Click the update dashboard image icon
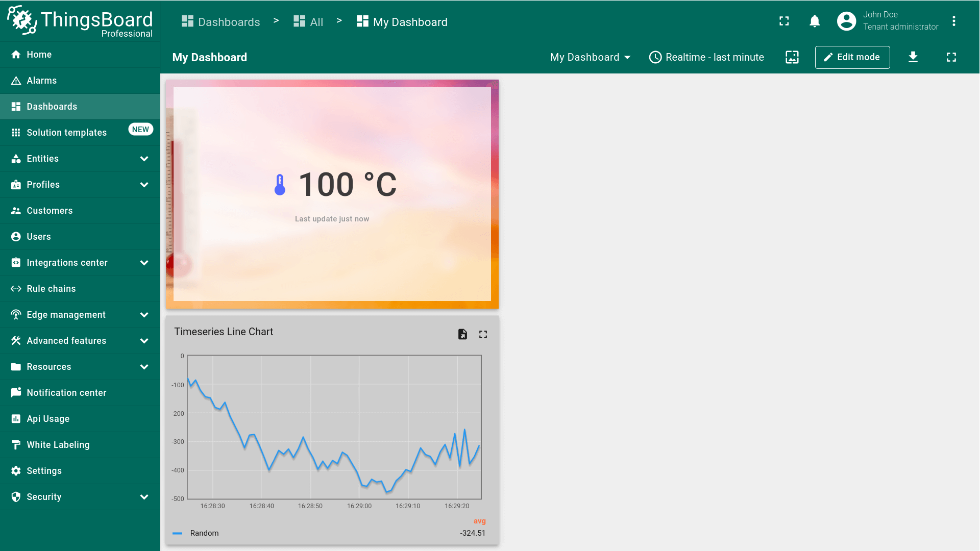 pos(792,57)
